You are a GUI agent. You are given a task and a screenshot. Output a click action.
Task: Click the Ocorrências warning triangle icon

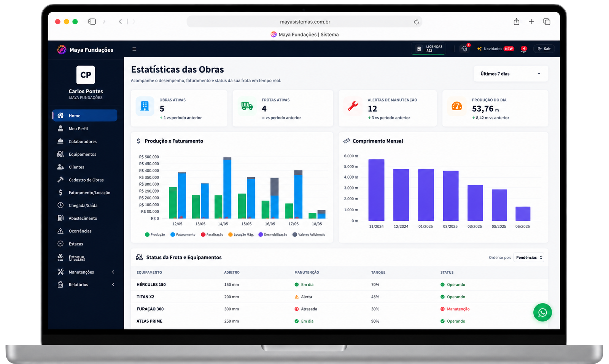(x=60, y=231)
